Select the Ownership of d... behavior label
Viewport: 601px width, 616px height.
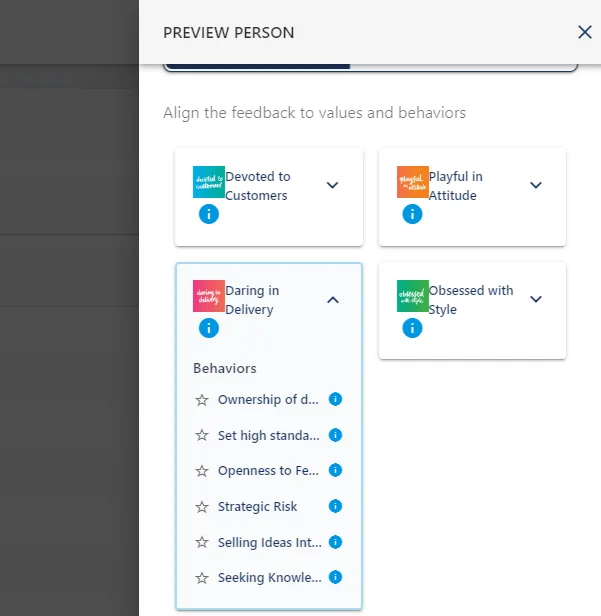268,400
